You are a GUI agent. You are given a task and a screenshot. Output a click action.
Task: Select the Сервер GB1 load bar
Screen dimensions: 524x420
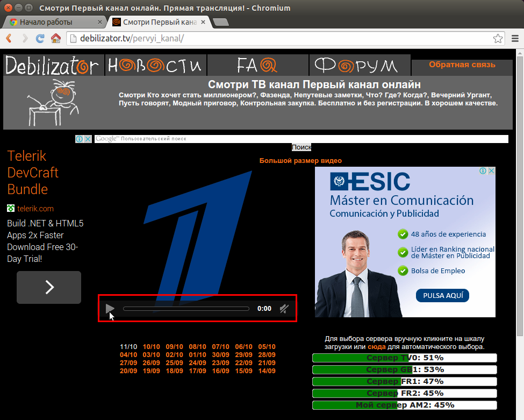click(x=405, y=369)
